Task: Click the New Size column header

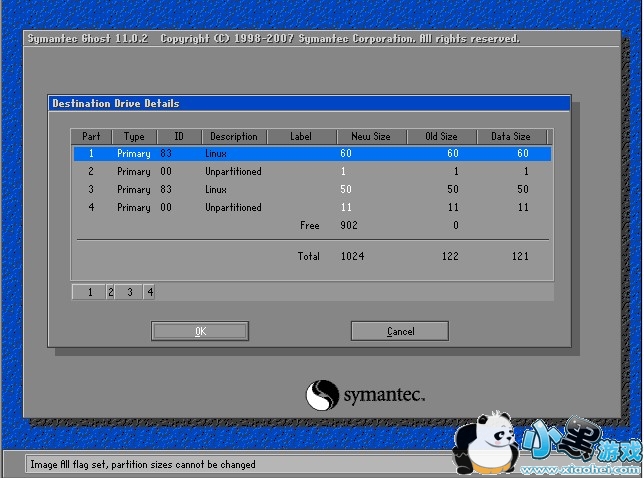Action: point(371,137)
